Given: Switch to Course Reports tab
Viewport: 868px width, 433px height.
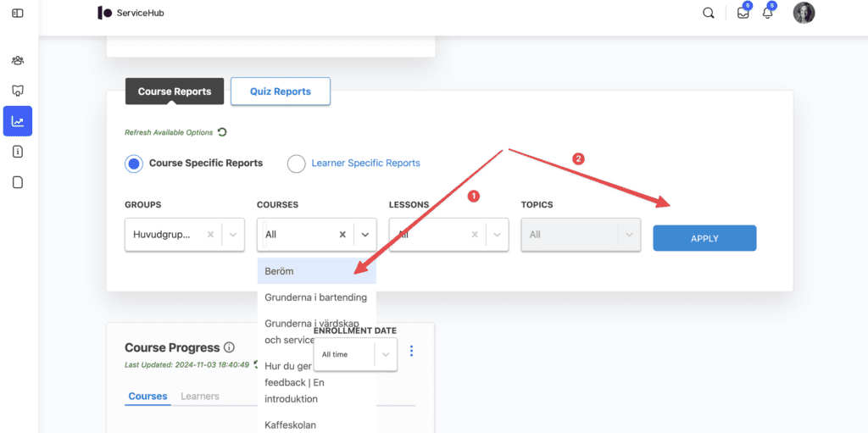Looking at the screenshot, I should [x=175, y=92].
